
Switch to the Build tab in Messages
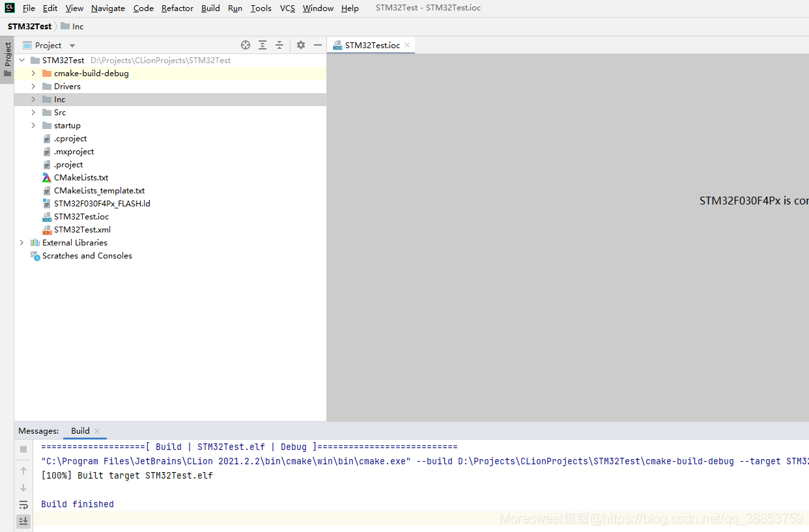80,430
